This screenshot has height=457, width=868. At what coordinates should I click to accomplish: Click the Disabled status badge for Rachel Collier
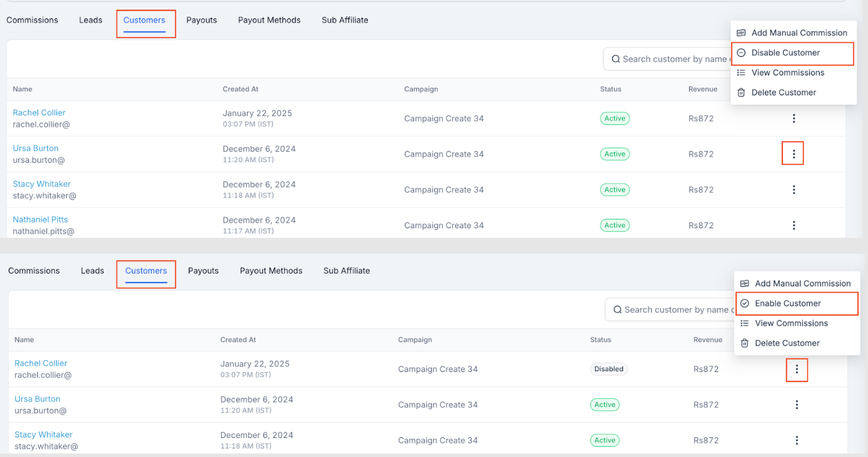tap(609, 369)
